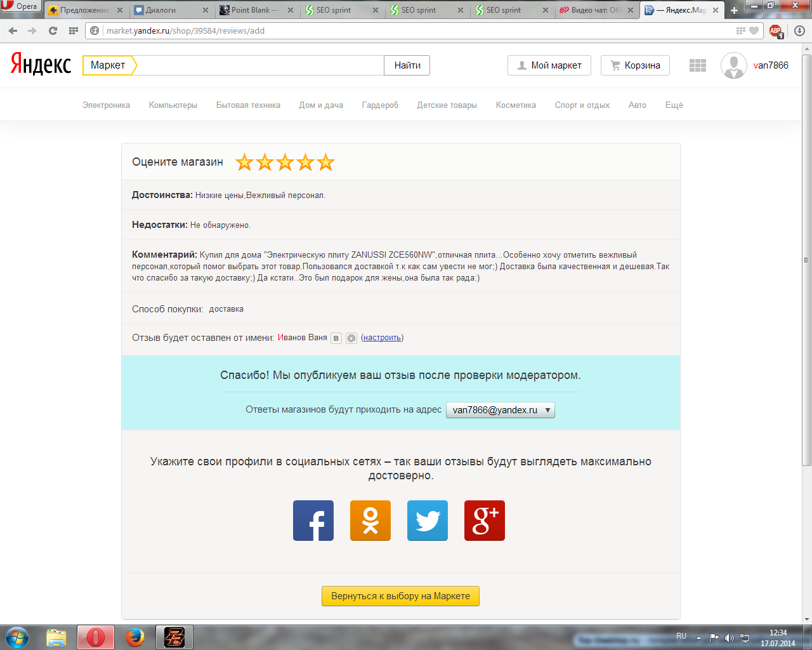Go forward with the browser forward arrow
This screenshot has width=812, height=650.
[32, 30]
